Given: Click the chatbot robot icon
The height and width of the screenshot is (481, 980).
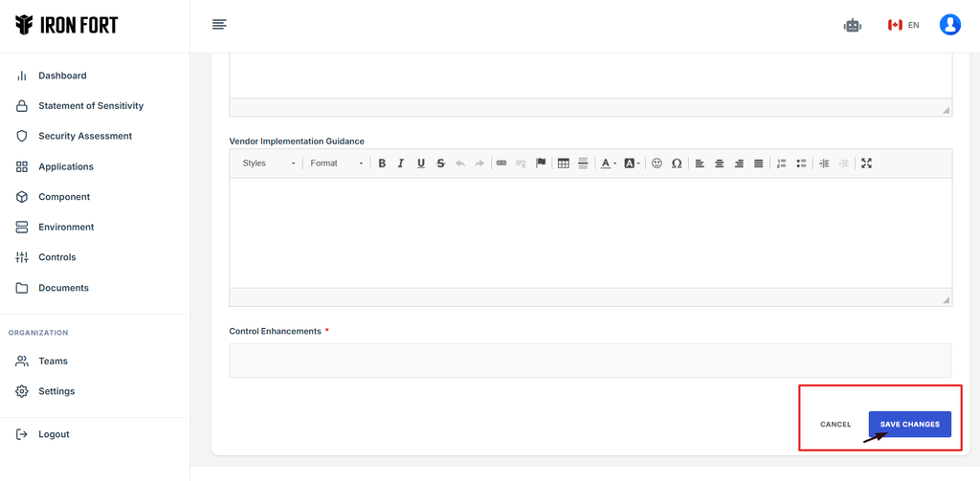Looking at the screenshot, I should coord(853,26).
